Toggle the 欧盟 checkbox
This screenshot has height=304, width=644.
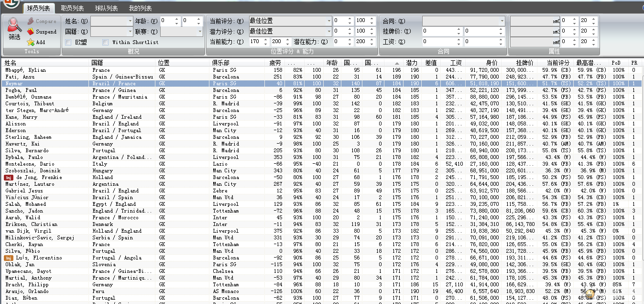(68, 42)
